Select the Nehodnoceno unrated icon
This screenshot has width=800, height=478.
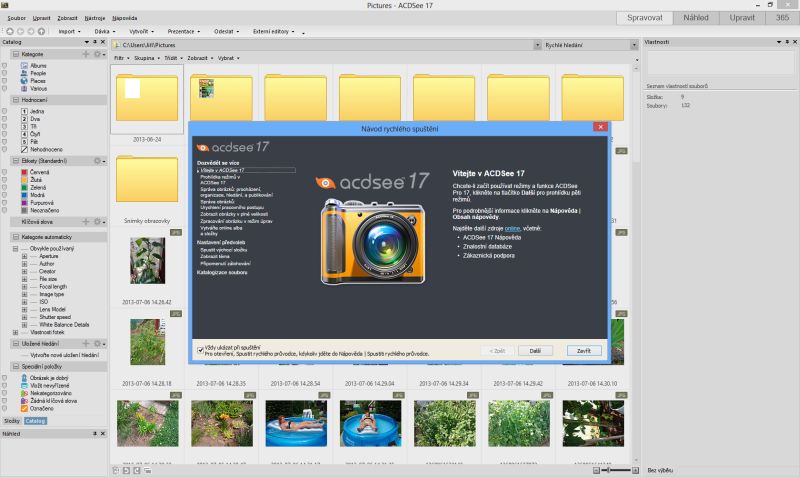(x=24, y=149)
